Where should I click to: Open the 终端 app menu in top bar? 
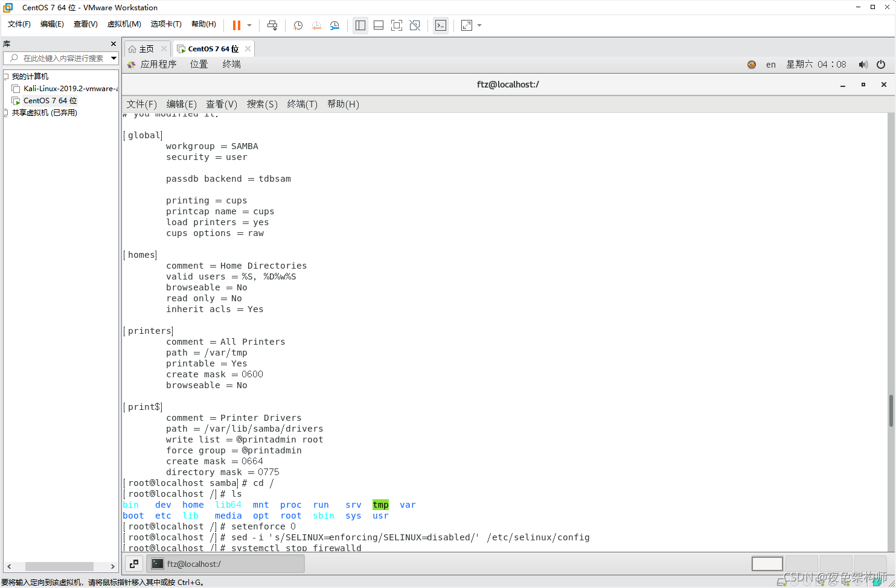tap(231, 65)
